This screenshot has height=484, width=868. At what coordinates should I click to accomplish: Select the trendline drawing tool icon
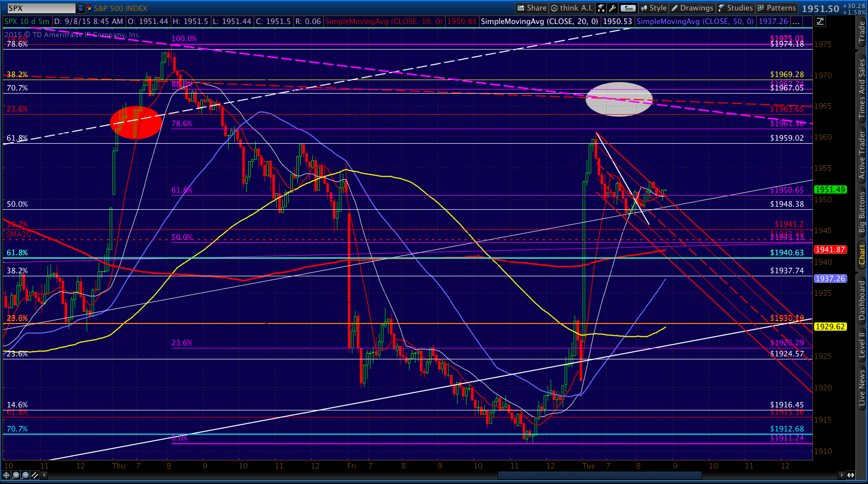pyautogui.click(x=35, y=475)
